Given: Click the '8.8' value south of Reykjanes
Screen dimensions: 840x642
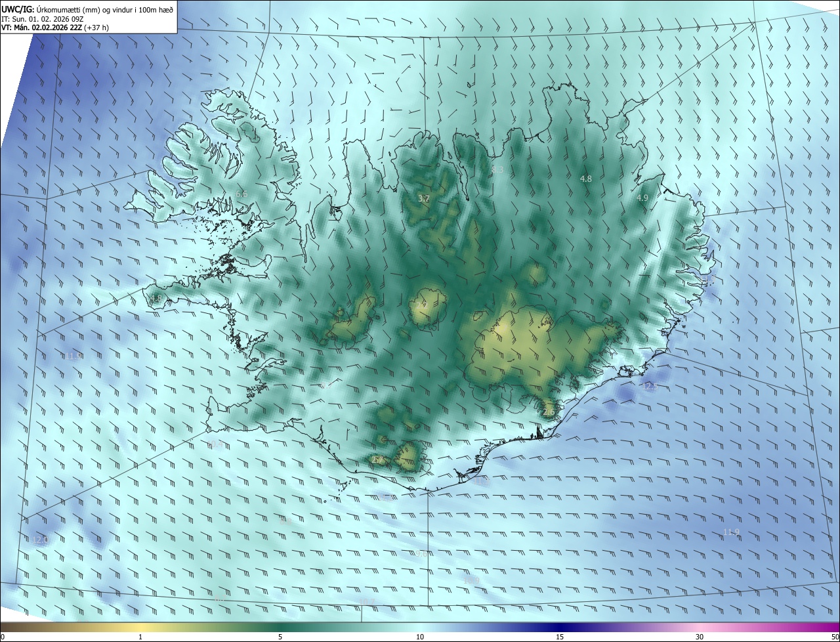Looking at the screenshot, I should pos(285,521).
